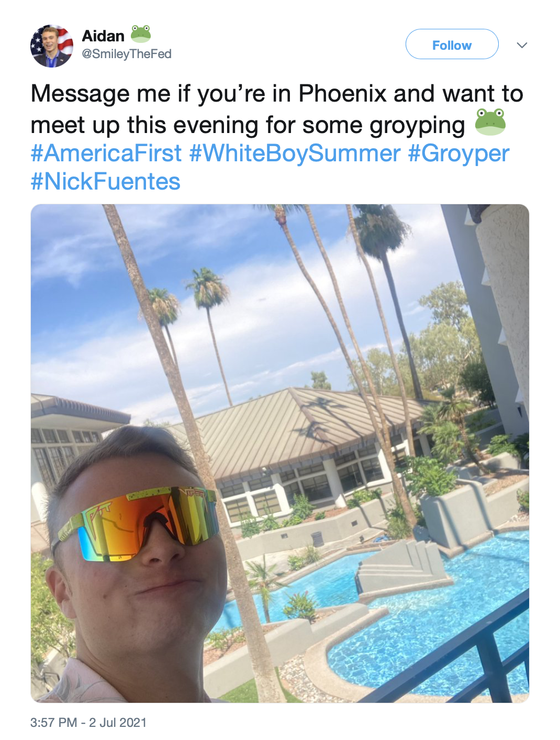Open the #AmericaFirst hashtag
The width and height of the screenshot is (560, 740).
click(x=106, y=153)
